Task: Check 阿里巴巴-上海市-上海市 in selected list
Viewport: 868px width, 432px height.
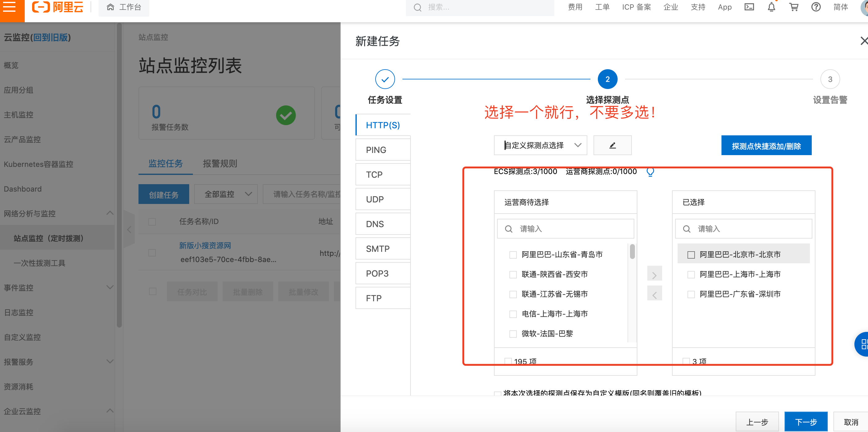Action: coord(691,275)
